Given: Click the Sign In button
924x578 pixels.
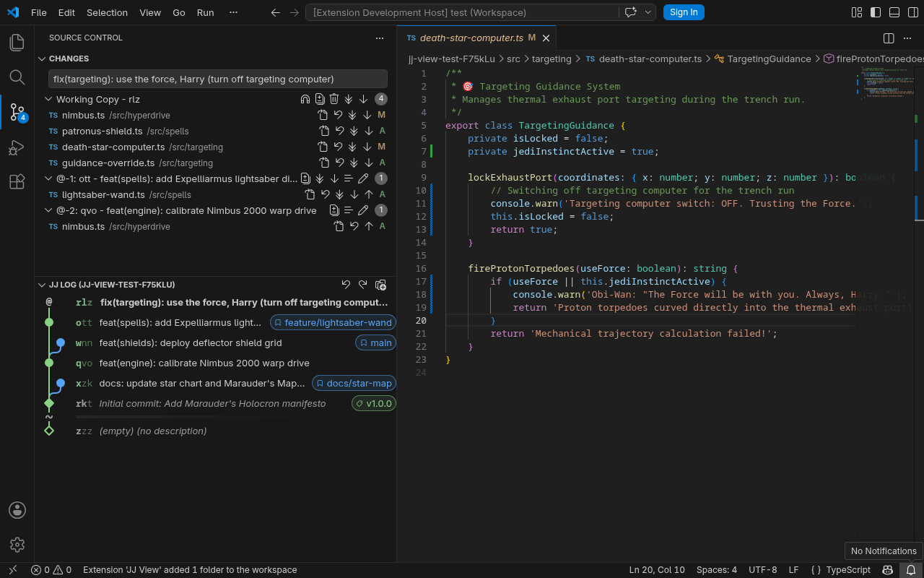Looking at the screenshot, I should [684, 12].
